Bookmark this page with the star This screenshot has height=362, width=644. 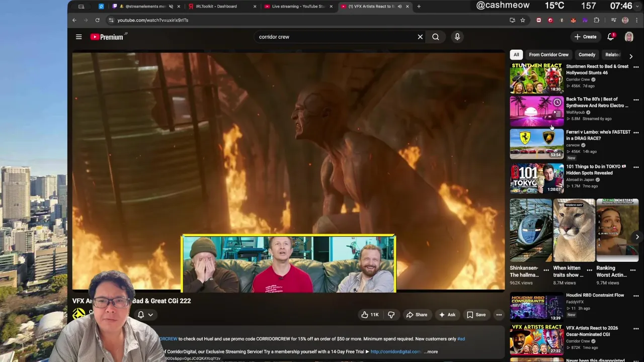[x=523, y=20]
